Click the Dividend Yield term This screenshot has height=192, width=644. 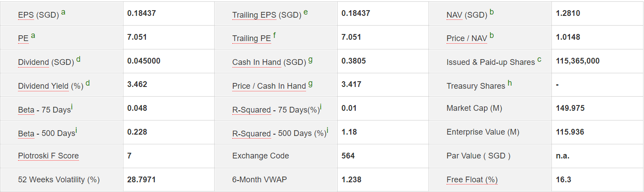tap(43, 86)
